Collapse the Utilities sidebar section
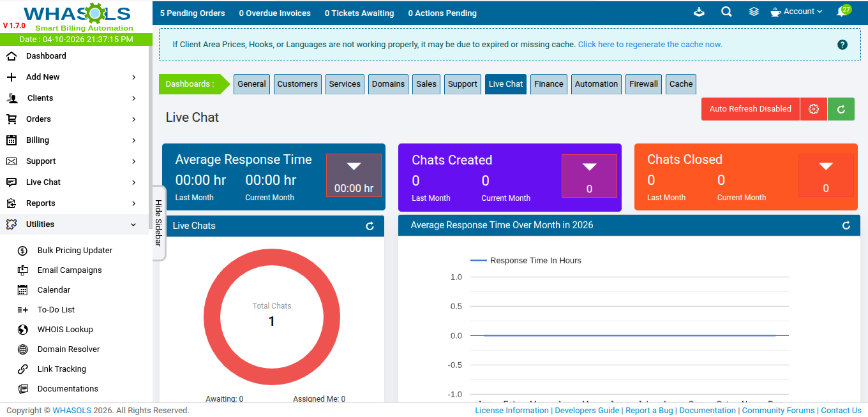Image resolution: width=868 pixels, height=417 pixels. point(76,224)
